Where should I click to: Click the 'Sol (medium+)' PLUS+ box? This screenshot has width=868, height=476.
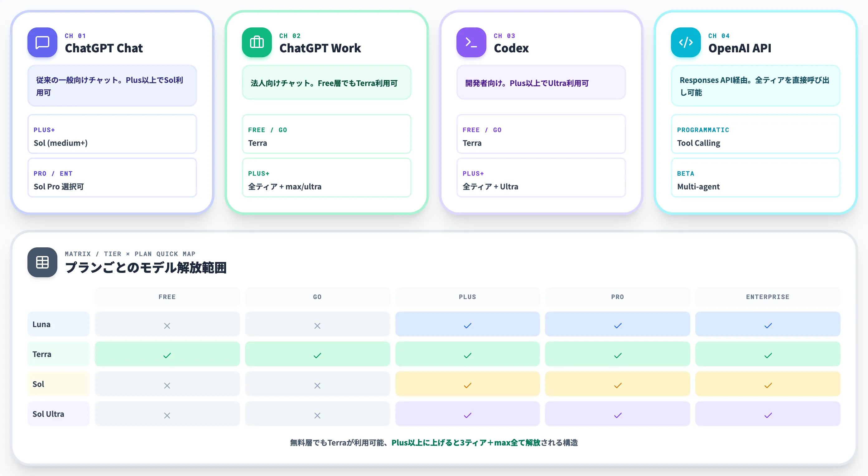pos(112,134)
